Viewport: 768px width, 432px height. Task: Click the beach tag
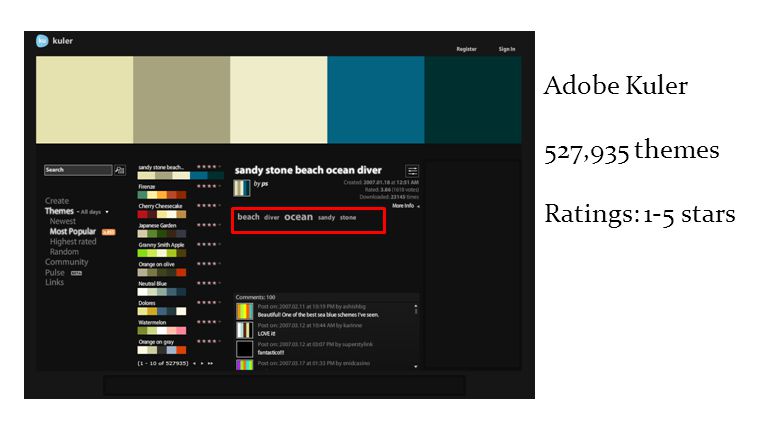(248, 217)
